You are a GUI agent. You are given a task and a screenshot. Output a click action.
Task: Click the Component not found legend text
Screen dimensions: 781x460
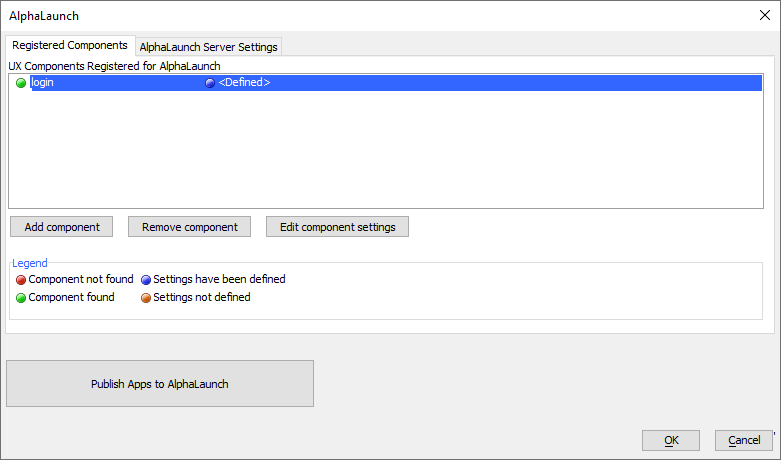click(81, 279)
